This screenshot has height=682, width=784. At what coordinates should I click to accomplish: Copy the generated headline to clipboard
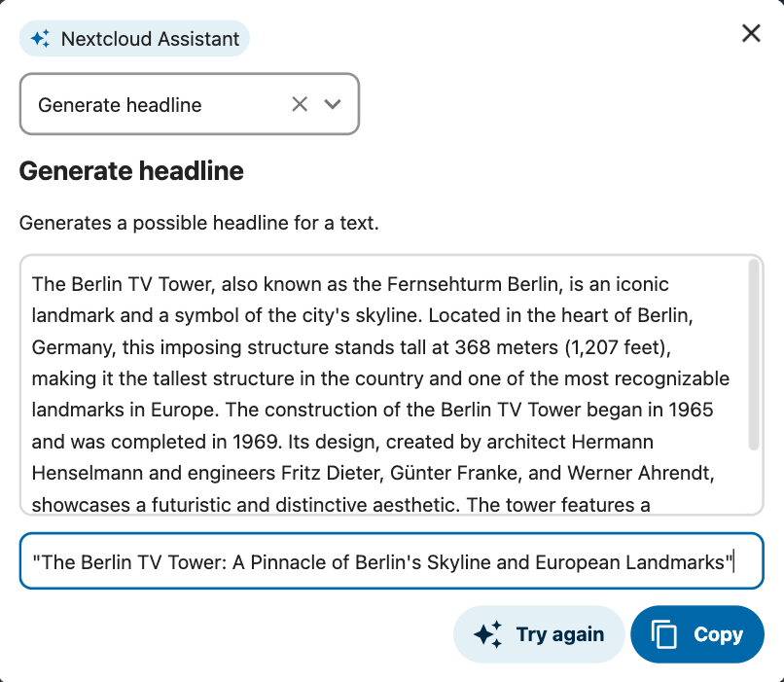697,634
